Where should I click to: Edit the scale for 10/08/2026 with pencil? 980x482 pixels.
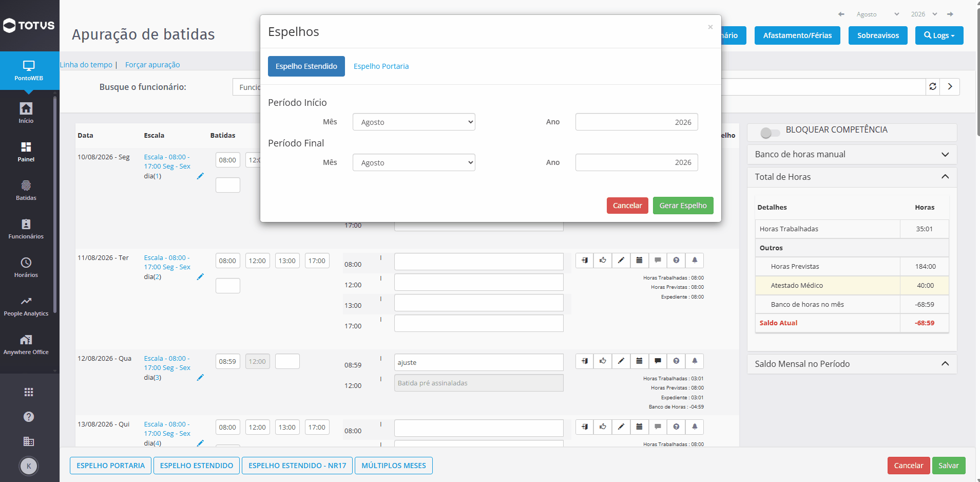tap(200, 176)
